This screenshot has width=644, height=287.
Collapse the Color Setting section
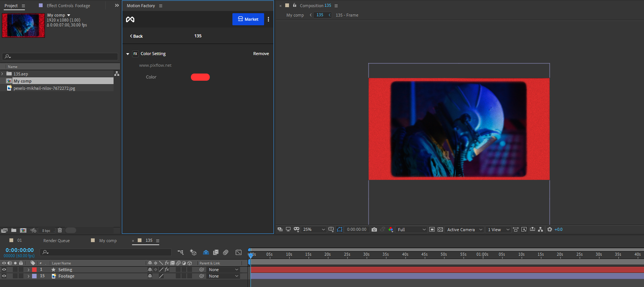click(x=128, y=54)
